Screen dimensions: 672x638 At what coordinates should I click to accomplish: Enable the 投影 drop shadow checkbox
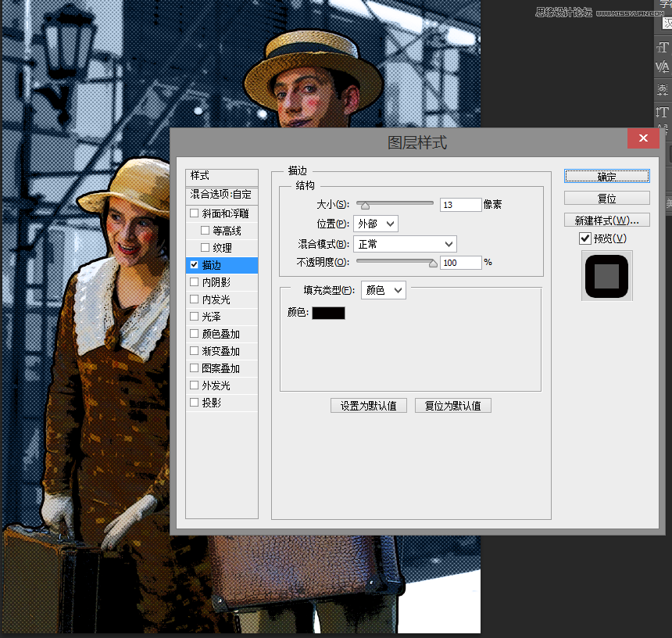point(195,403)
